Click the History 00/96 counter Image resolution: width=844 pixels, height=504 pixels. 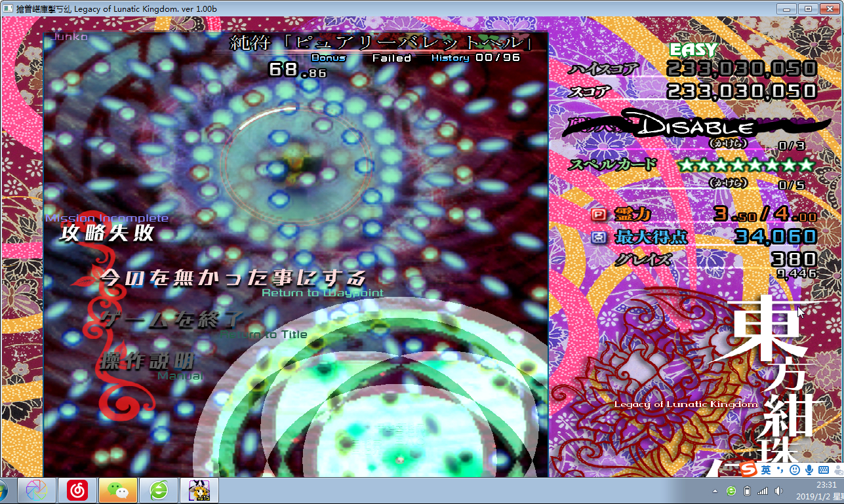(x=475, y=58)
